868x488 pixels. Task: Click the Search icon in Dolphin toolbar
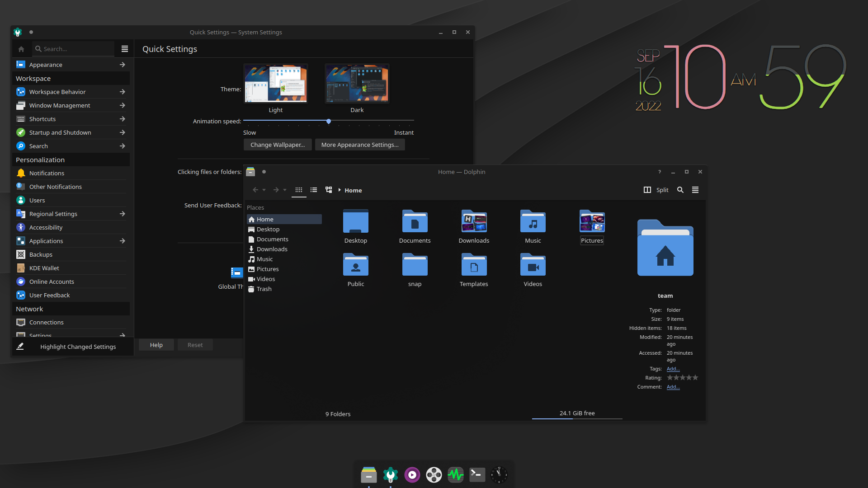679,190
